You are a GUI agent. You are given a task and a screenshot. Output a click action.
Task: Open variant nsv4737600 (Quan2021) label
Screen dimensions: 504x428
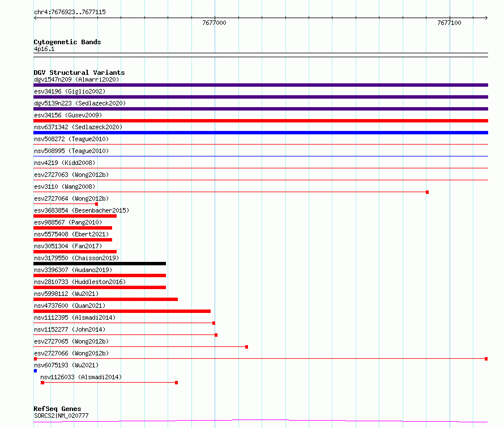(x=70, y=306)
